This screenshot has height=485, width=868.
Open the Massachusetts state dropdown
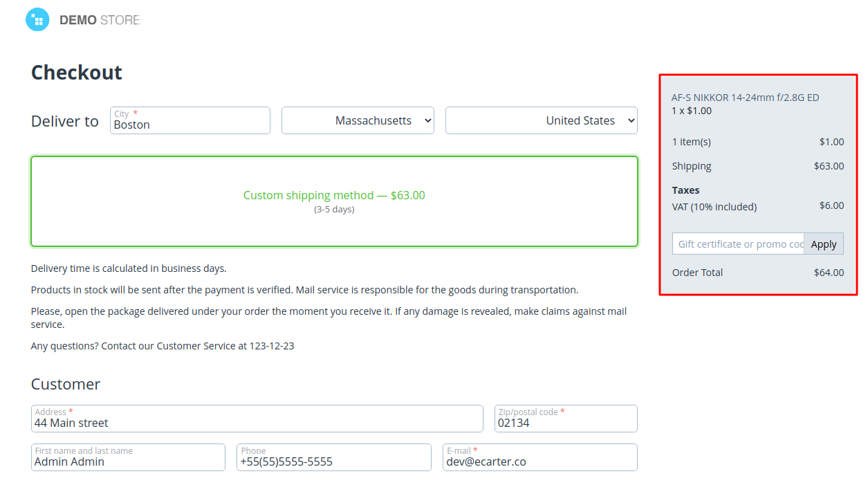coord(358,120)
